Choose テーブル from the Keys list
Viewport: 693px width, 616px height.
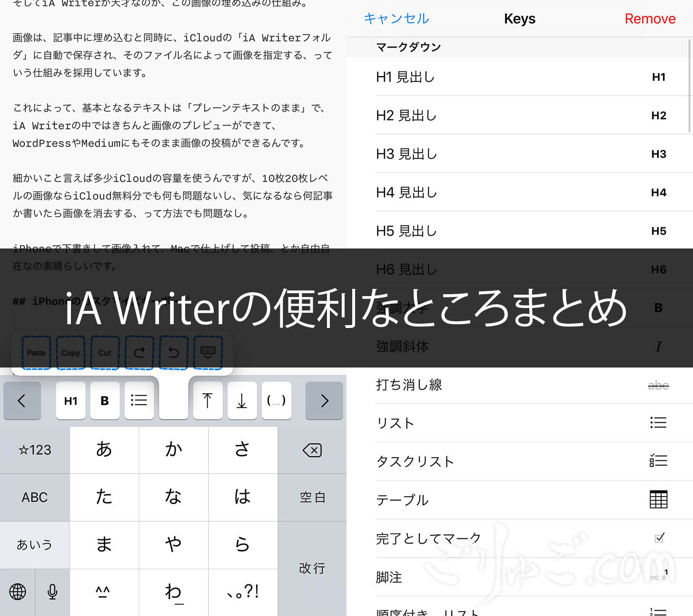[520, 500]
